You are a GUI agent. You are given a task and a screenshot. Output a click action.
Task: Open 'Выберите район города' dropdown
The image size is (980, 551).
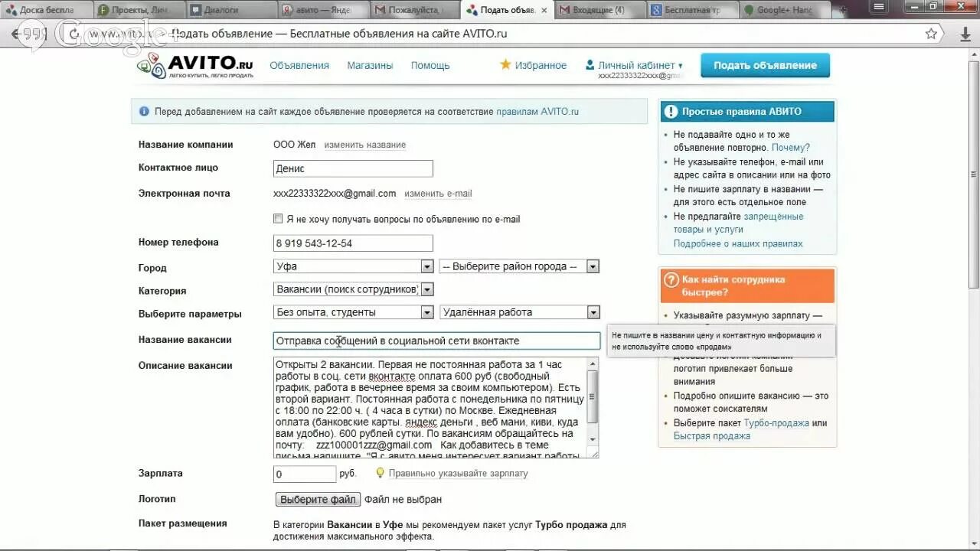pyautogui.click(x=519, y=266)
